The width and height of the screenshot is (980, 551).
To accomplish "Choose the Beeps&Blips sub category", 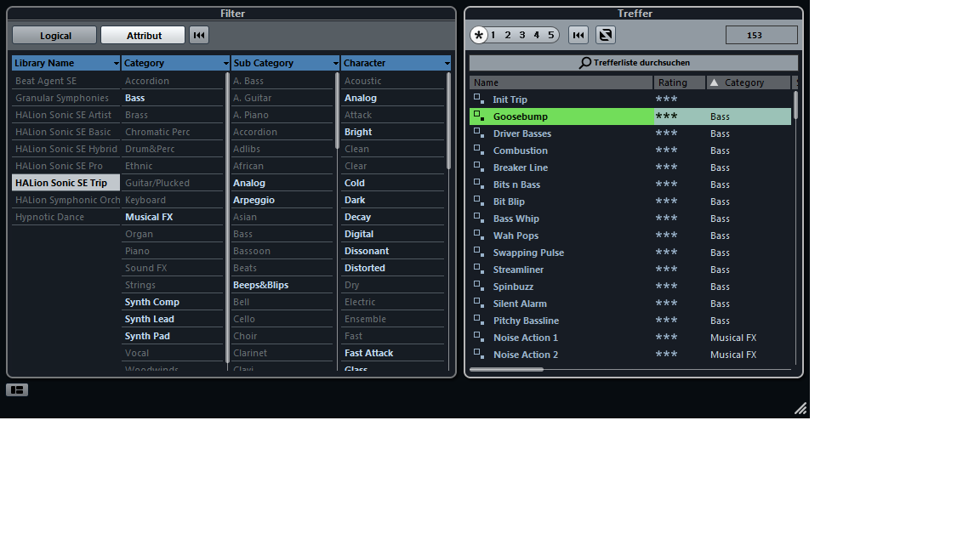I will [x=282, y=285].
